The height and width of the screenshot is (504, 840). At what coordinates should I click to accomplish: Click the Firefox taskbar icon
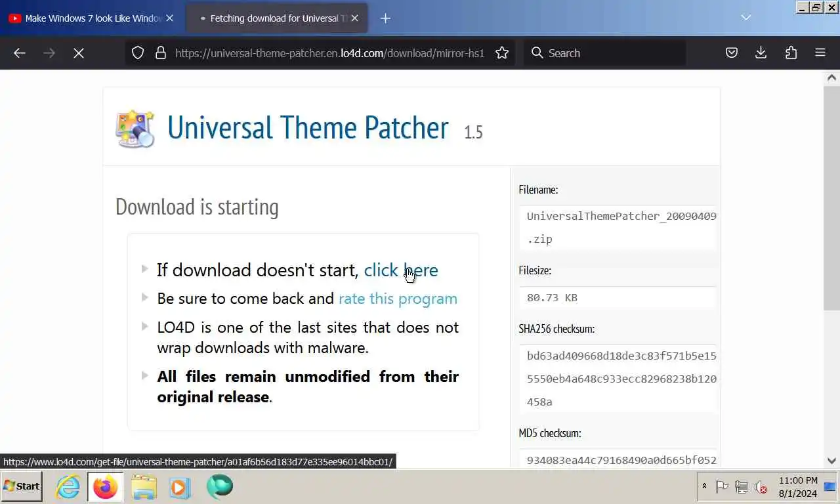pos(105,487)
